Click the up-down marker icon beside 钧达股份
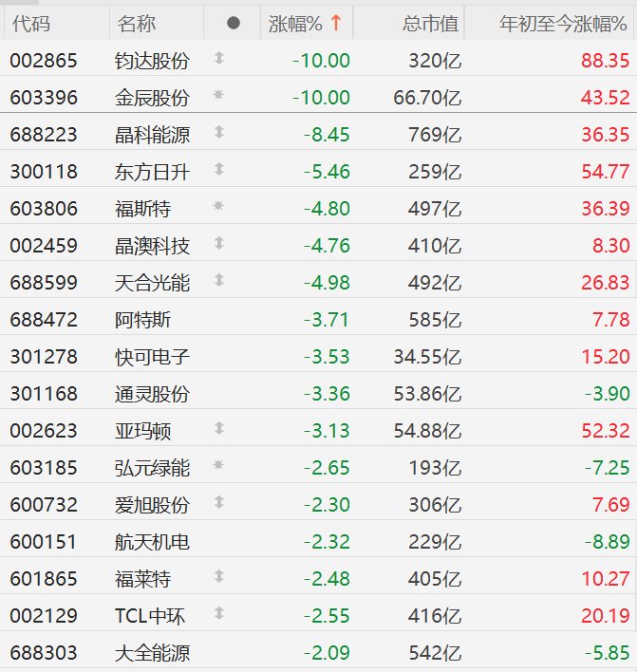Viewport: 637px width, 672px height. pyautogui.click(x=219, y=59)
